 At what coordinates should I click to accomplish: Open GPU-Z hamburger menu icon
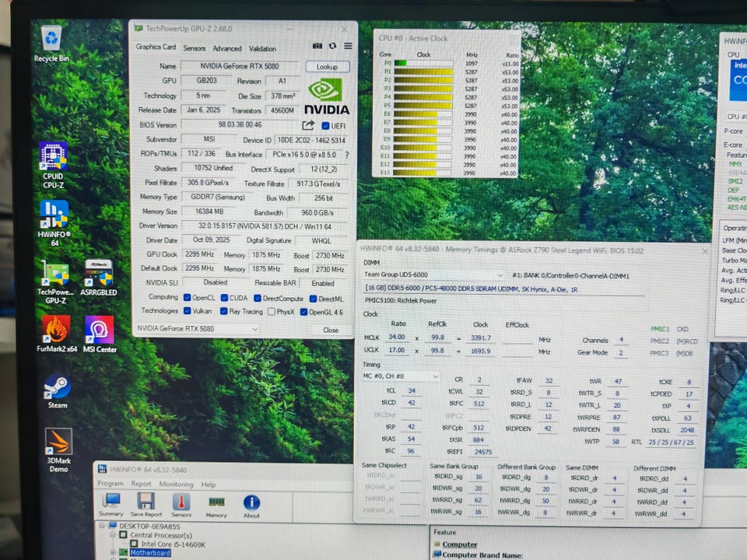click(x=349, y=46)
